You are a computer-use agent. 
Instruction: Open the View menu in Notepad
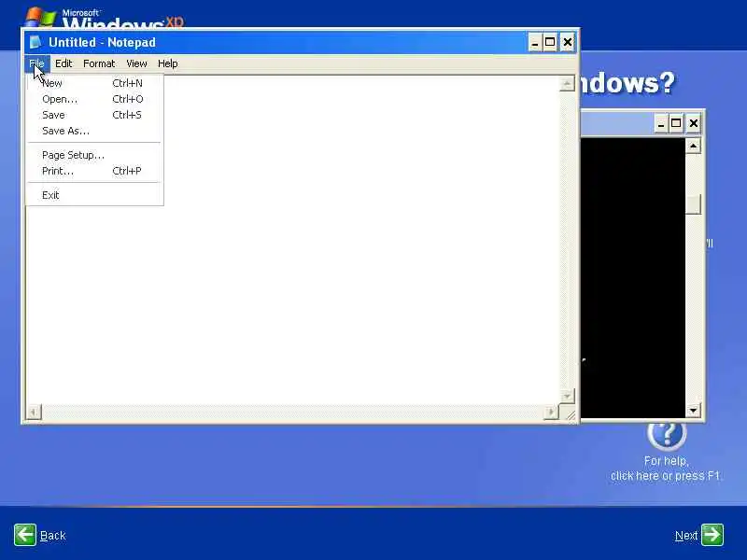click(136, 63)
